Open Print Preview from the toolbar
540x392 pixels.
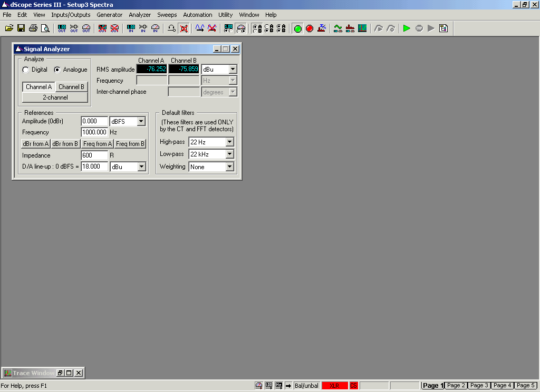(x=45, y=28)
